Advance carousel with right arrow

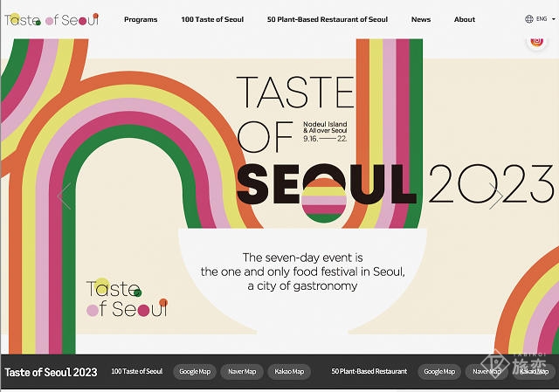click(x=495, y=196)
